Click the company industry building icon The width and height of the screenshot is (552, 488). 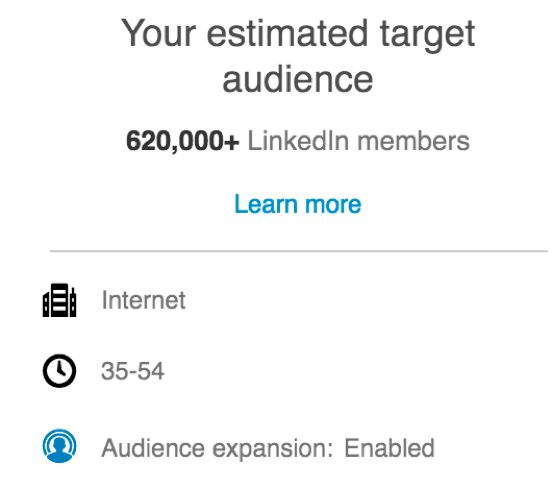pos(59,300)
